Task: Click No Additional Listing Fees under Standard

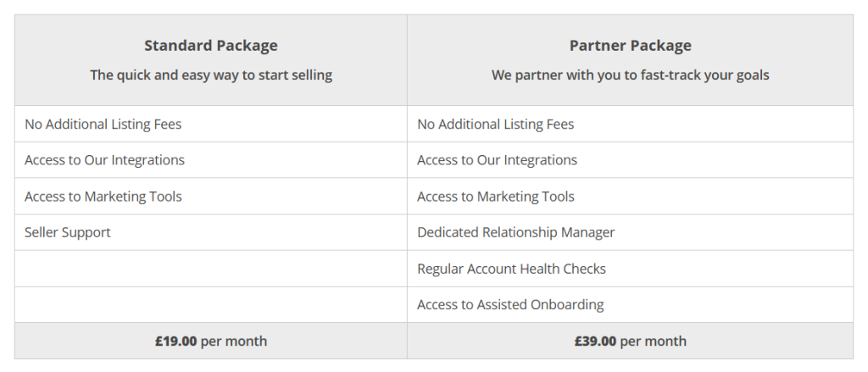Action: [103, 124]
